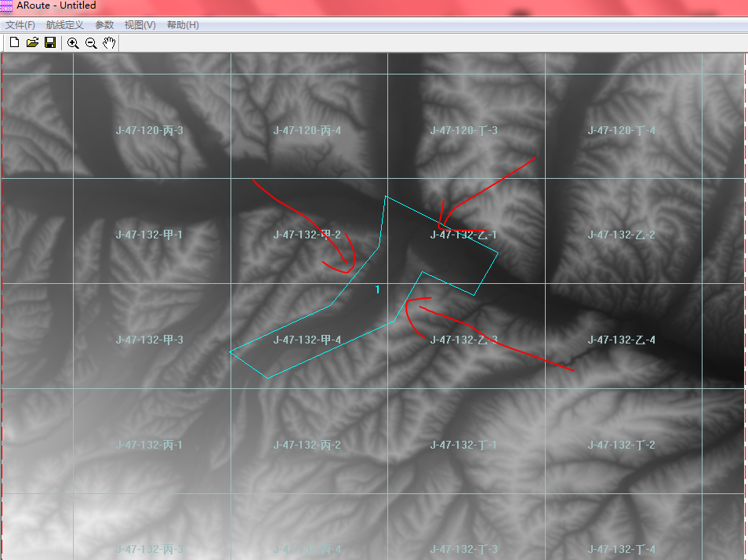Click map sheet label J-47-132-甲-3
This screenshot has width=748, height=560.
[149, 340]
